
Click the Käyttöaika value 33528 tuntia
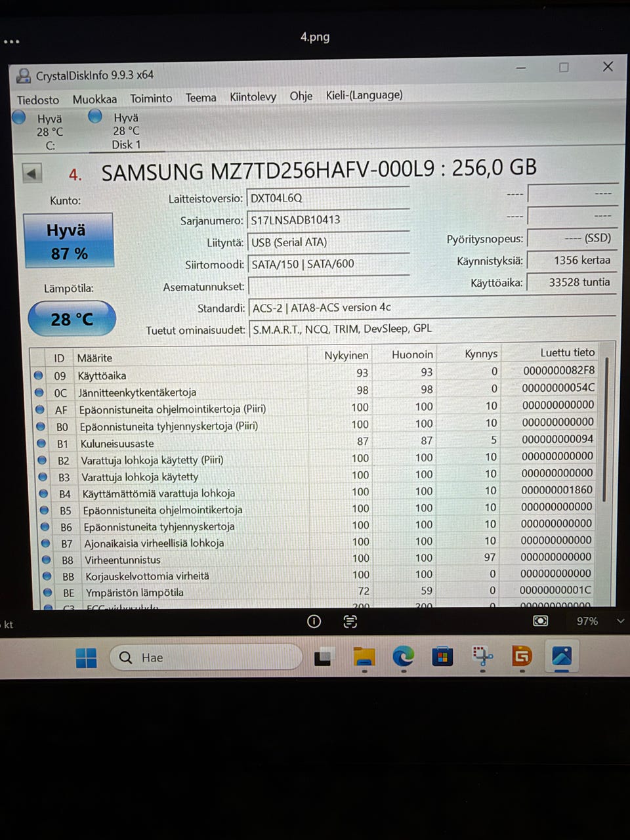(572, 282)
